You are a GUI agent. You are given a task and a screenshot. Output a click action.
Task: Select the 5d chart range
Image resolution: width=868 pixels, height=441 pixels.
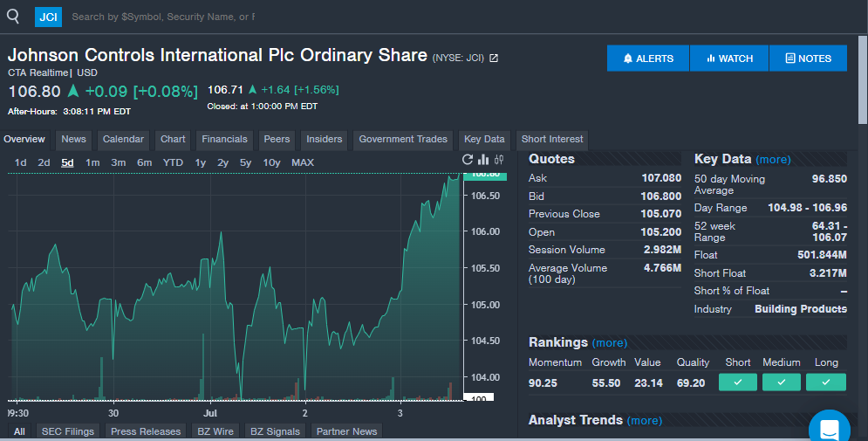pos(67,163)
